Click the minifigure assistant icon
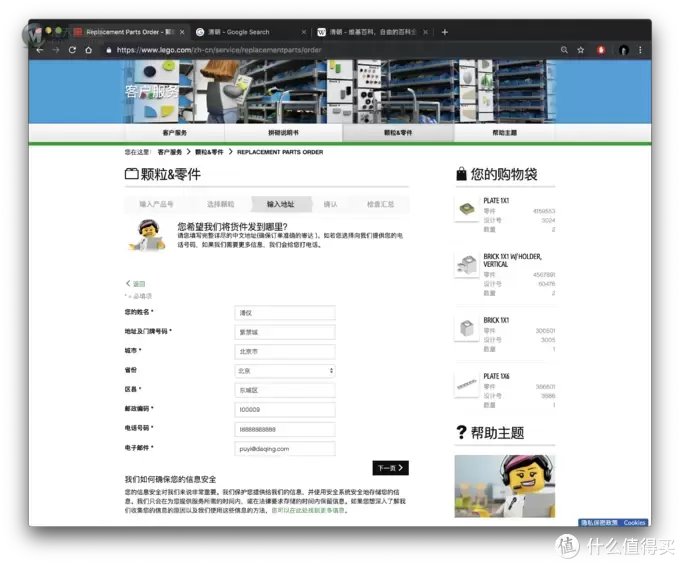The image size is (680, 564). tap(147, 235)
